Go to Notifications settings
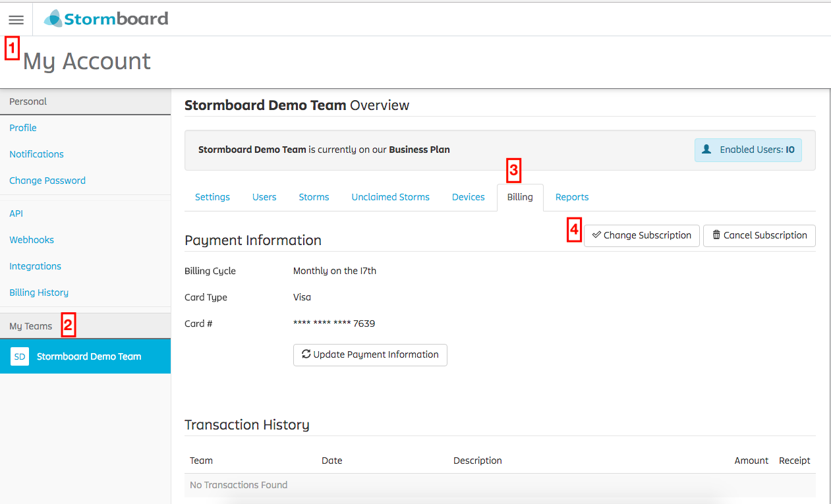 click(x=36, y=154)
